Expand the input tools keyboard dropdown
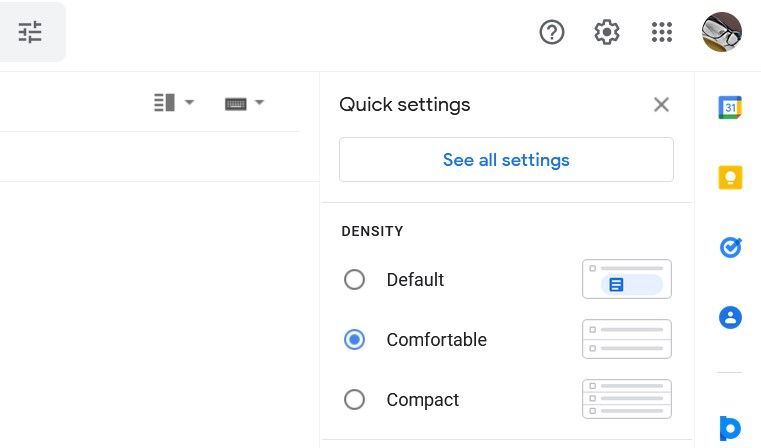 click(245, 102)
